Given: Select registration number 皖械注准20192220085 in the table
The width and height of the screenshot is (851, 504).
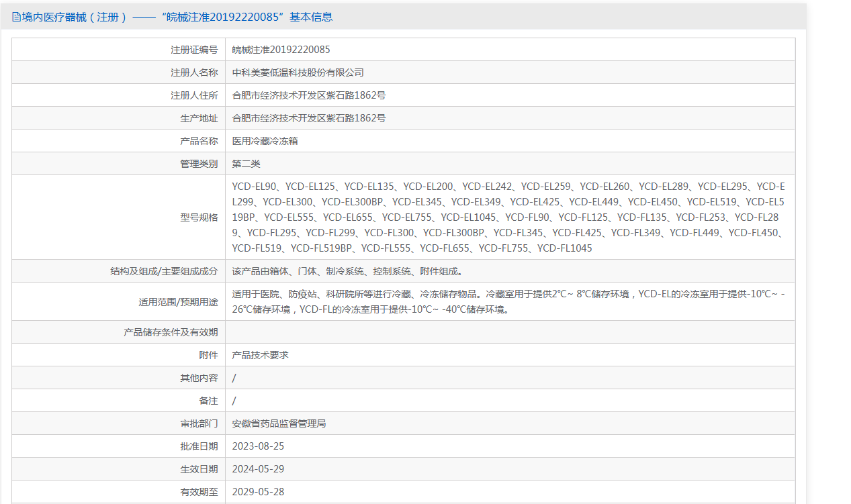Looking at the screenshot, I should [x=281, y=50].
